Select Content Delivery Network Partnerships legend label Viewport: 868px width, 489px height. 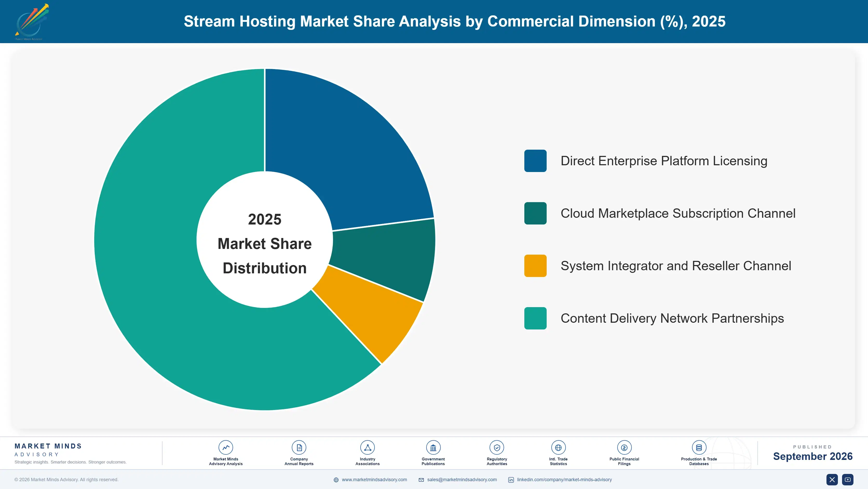[672, 318]
